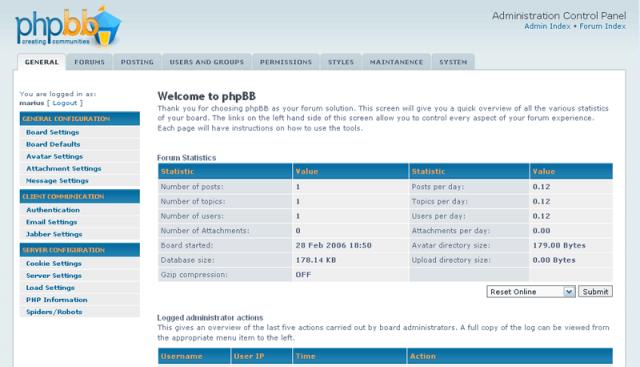640x367 pixels.
Task: Open the Maintanence tab
Action: point(396,62)
